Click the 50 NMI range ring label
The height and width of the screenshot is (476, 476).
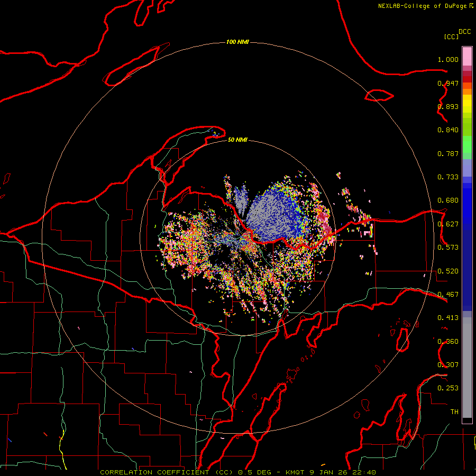coord(237,140)
